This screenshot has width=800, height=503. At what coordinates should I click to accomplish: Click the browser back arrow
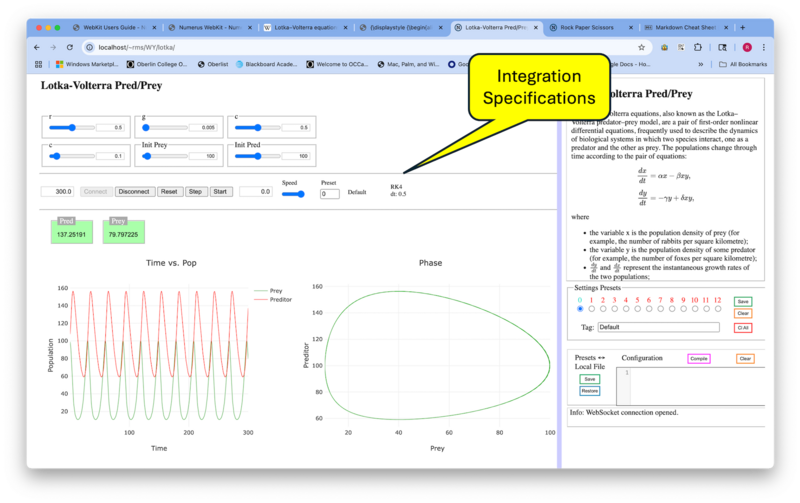pos(37,47)
